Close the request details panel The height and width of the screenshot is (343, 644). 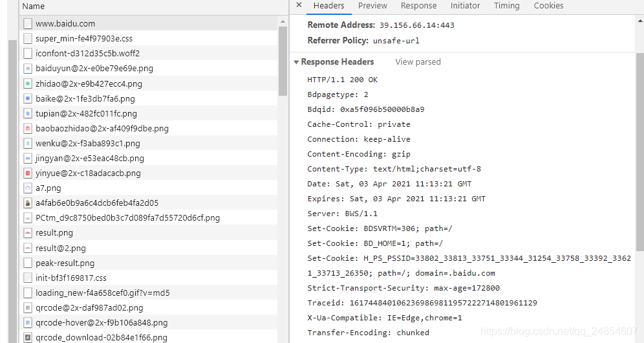(299, 5)
